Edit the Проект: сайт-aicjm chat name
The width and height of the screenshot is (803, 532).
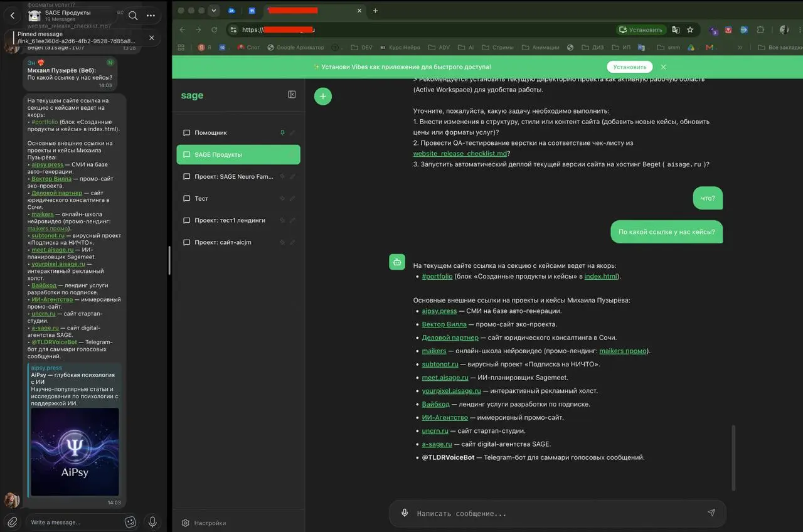[x=292, y=242]
